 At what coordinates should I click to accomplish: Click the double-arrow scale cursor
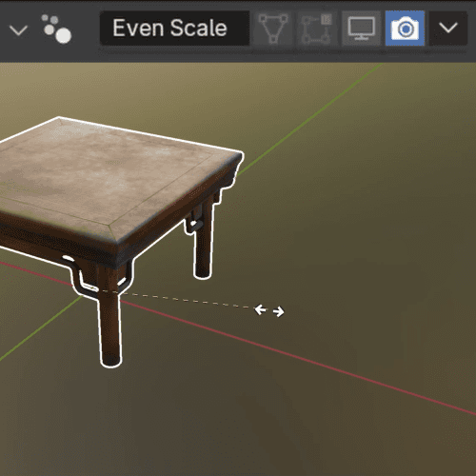click(x=269, y=310)
